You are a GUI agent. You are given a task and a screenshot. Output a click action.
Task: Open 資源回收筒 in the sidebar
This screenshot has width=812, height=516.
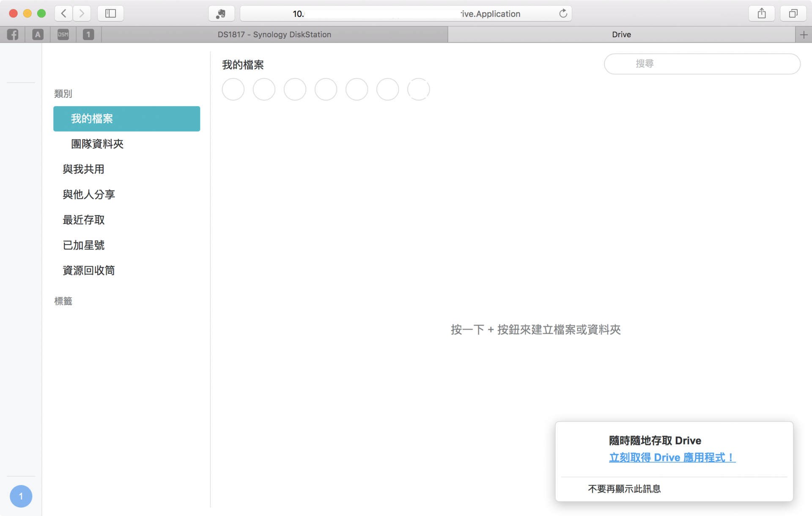(x=88, y=270)
